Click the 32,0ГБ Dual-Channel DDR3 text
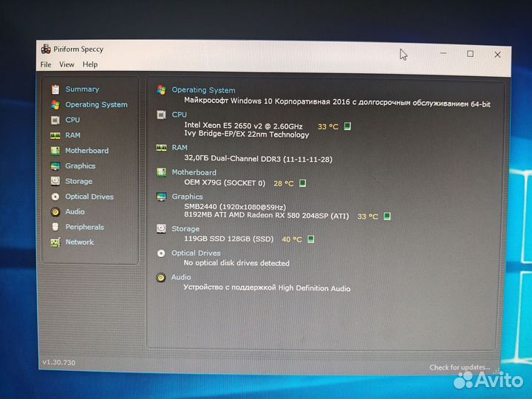 258,159
